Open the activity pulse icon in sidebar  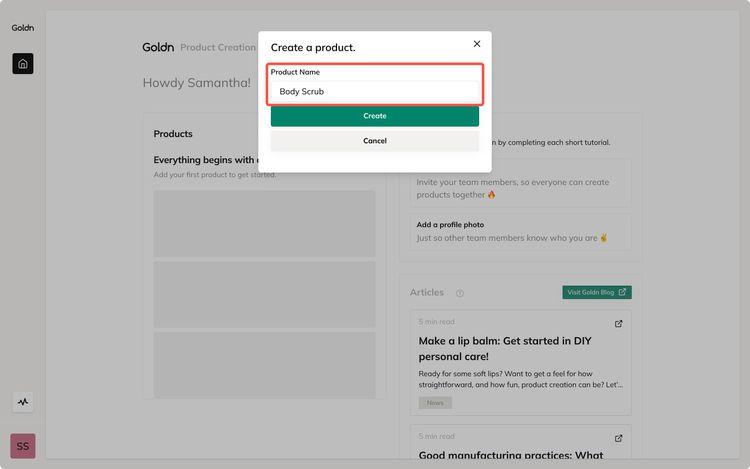(23, 402)
